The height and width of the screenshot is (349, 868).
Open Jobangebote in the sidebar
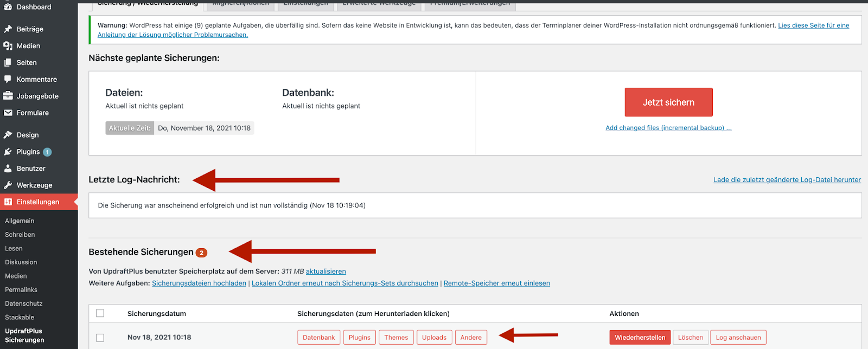39,96
